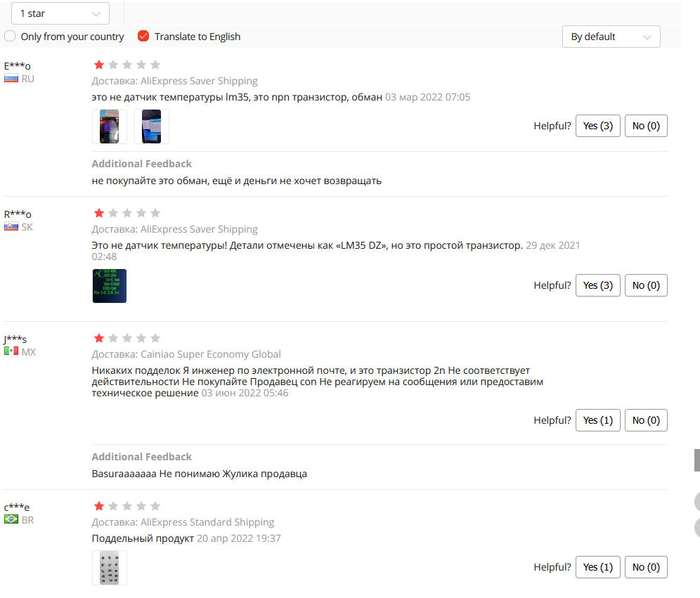Mark E***o's review helpful with Yes (3)
Viewport: 700px width, 598px height.
tap(598, 126)
